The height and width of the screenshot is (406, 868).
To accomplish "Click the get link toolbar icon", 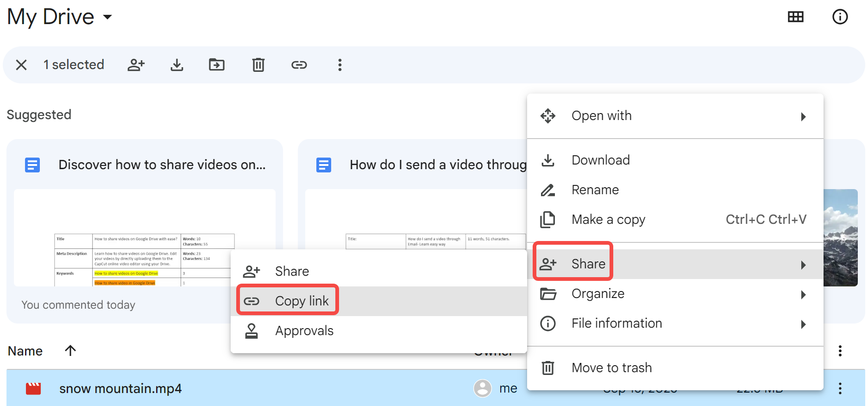I will click(299, 65).
